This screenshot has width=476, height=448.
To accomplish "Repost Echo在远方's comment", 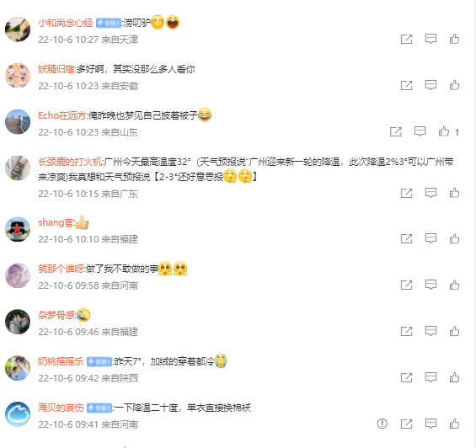I will [x=396, y=131].
